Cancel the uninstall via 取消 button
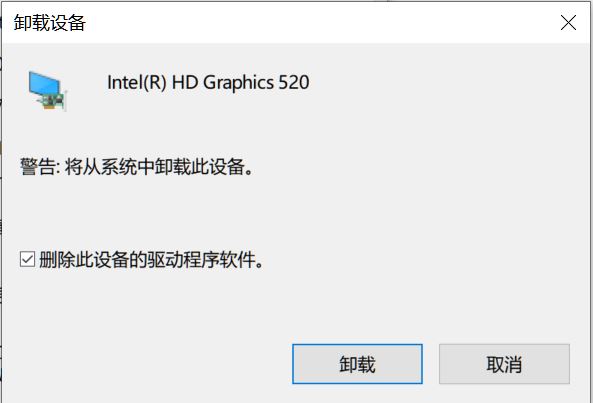593x403 pixels. tap(504, 364)
